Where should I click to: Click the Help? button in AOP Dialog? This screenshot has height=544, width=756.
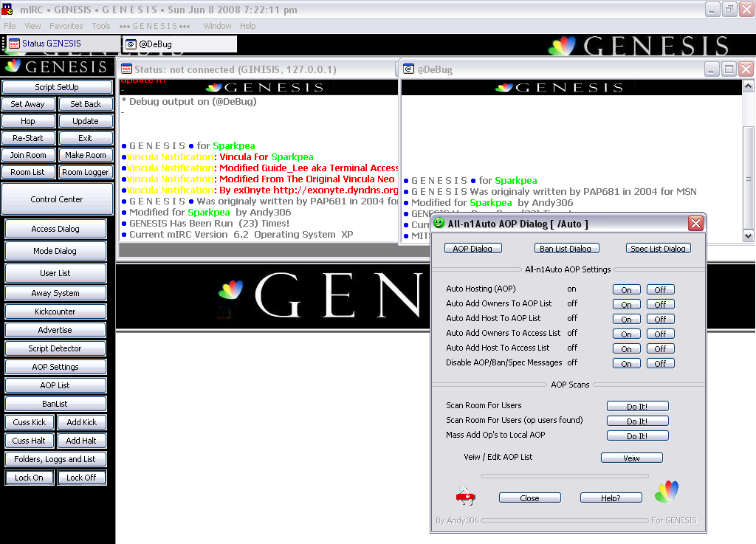click(611, 498)
